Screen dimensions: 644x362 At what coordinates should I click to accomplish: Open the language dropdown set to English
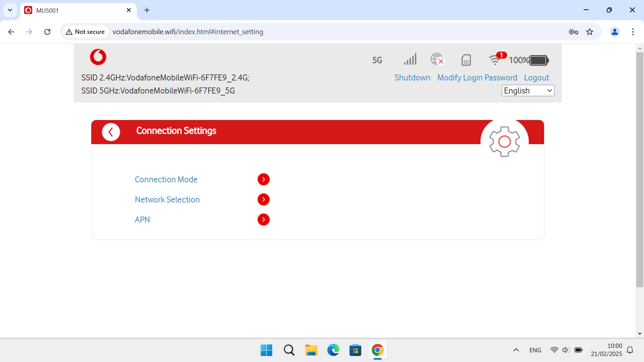coord(528,90)
